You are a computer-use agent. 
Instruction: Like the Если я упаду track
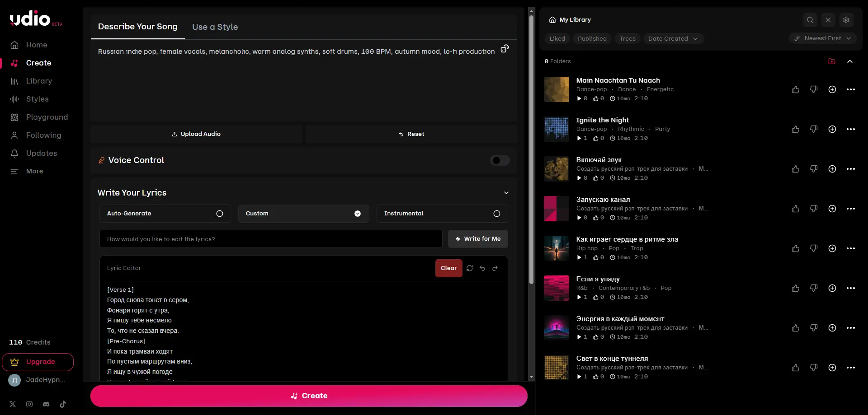click(x=796, y=288)
